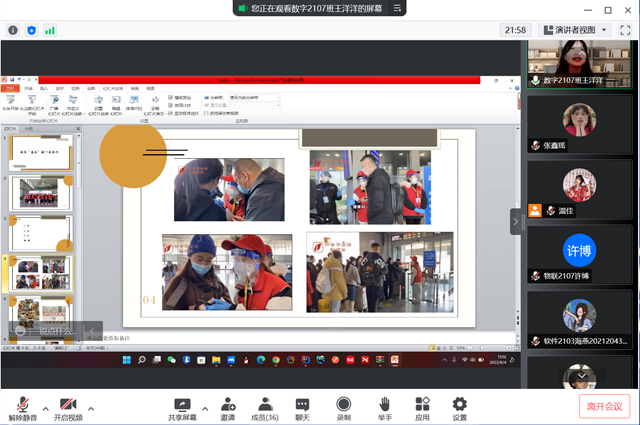
Task: Click the Leave Meeting (离开会议) button
Action: (x=604, y=406)
